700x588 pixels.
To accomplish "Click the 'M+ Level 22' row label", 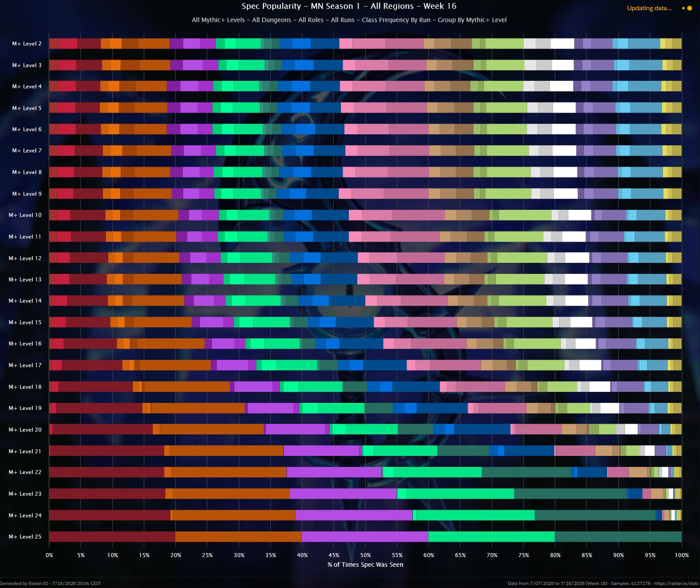I will tap(25, 472).
